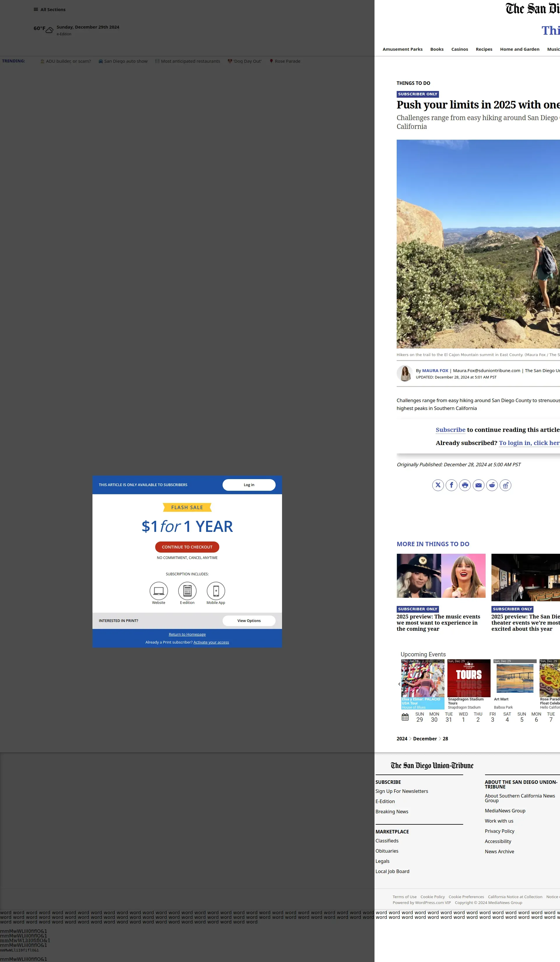Click the gift article icon
This screenshot has width=560, height=962.
click(x=505, y=485)
